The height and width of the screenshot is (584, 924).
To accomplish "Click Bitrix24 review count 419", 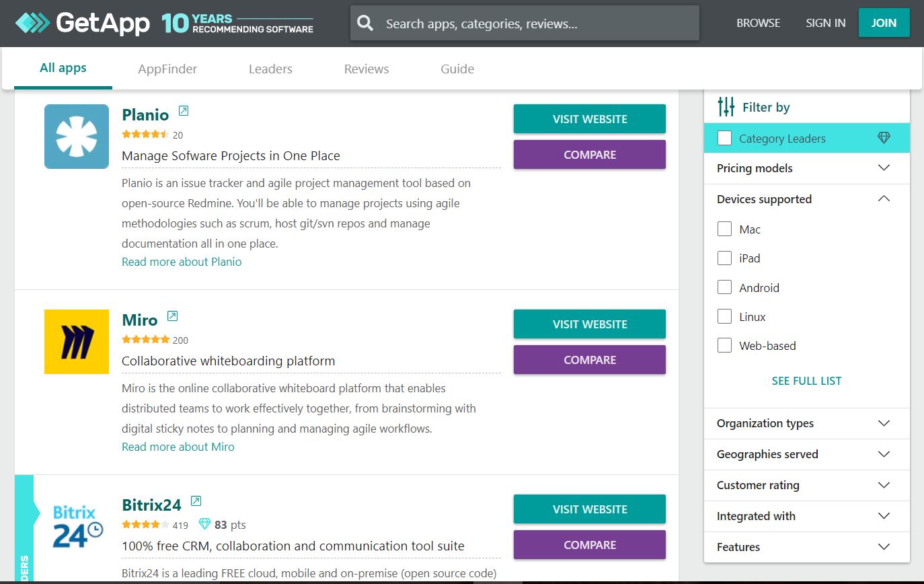I will pyautogui.click(x=180, y=525).
